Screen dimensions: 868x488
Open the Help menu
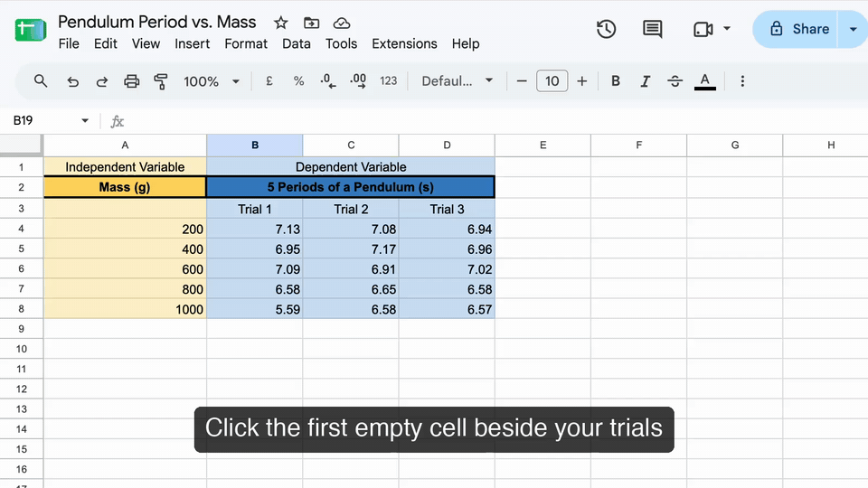coord(466,43)
